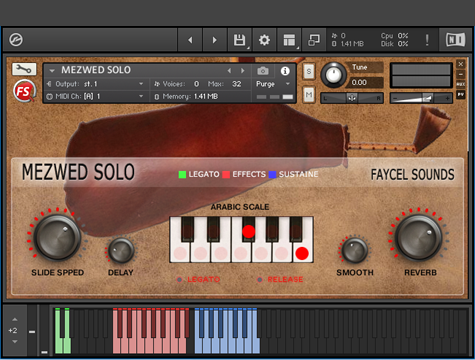Viewport: 475px width, 360px height.
Task: Click the SMOOTH knob
Action: point(355,251)
